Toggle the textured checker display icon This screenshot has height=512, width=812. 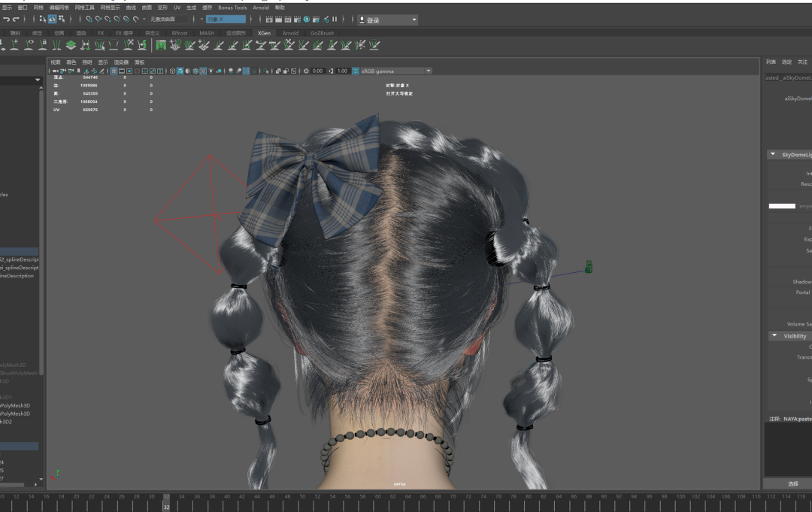click(x=204, y=71)
